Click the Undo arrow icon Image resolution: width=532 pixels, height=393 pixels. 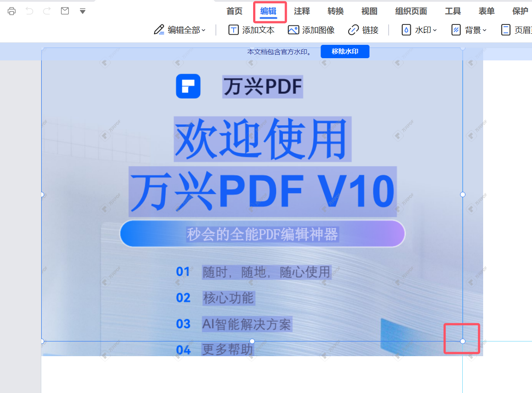(x=29, y=11)
